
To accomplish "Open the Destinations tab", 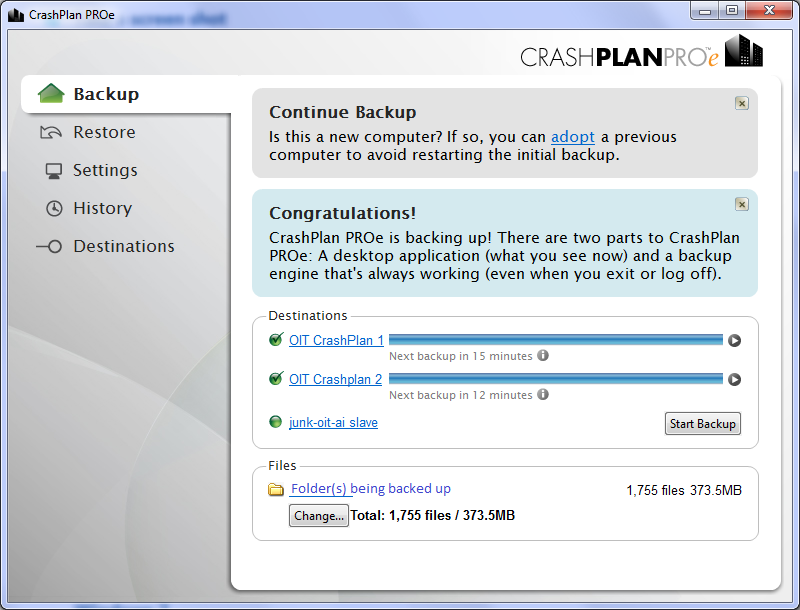I will [124, 246].
